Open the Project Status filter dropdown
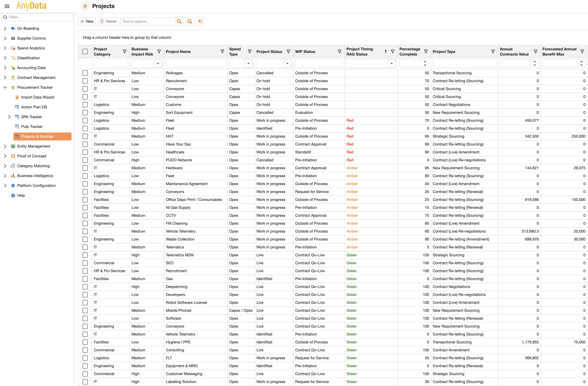 pos(287,63)
